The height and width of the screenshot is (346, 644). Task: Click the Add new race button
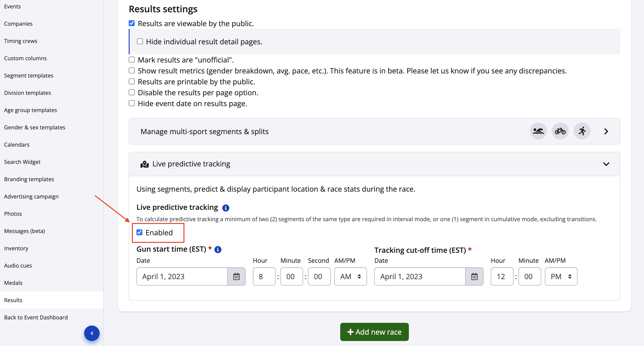[x=374, y=332]
